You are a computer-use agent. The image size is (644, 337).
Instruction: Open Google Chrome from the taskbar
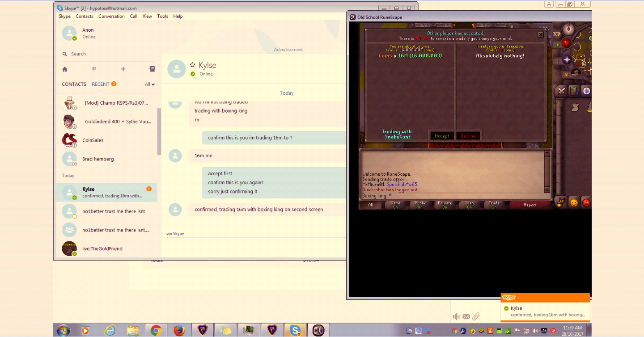coord(156,330)
